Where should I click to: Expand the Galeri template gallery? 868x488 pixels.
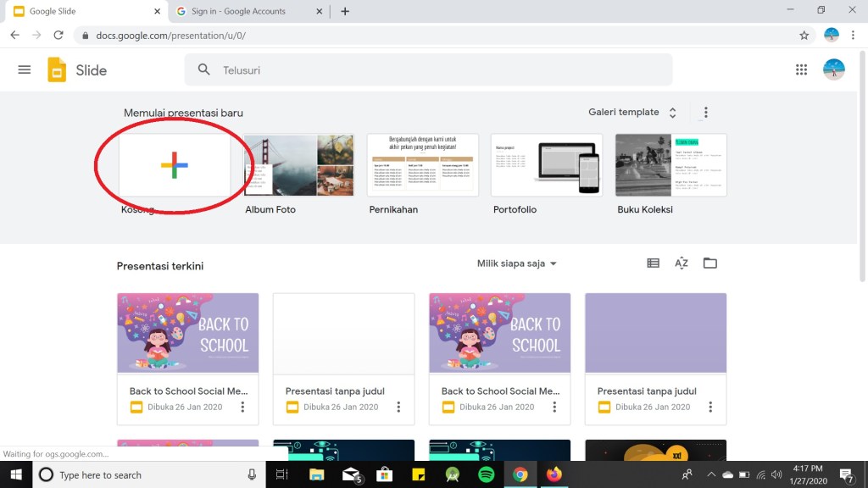632,113
